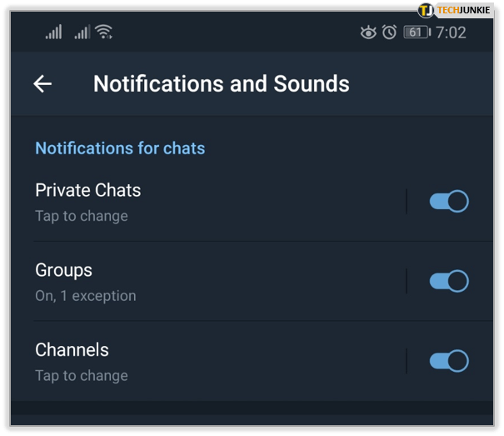This screenshot has width=504, height=436.
Task: Tap 'Tap to change' under Private Chats
Action: (x=82, y=216)
